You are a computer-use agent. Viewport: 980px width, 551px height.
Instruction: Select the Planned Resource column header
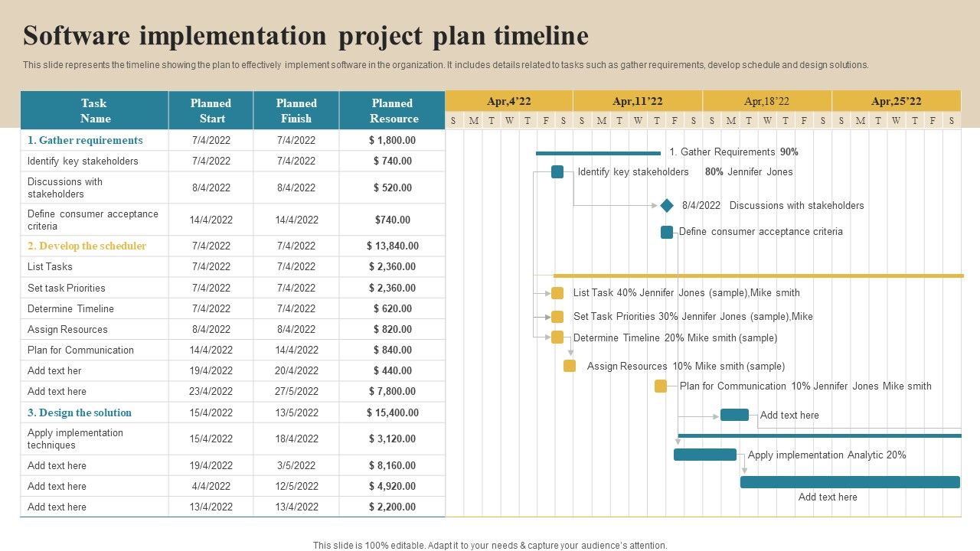(x=392, y=110)
